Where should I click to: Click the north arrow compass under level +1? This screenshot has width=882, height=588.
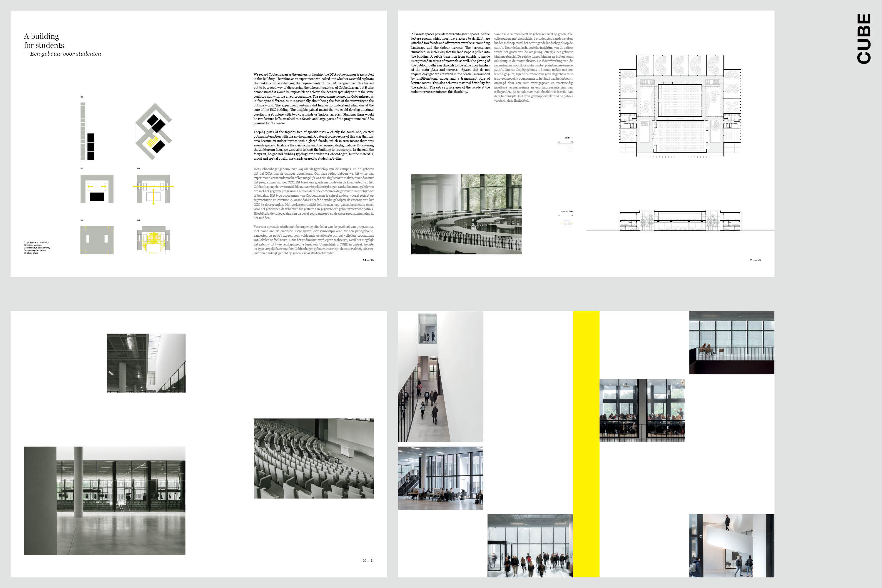click(x=570, y=149)
